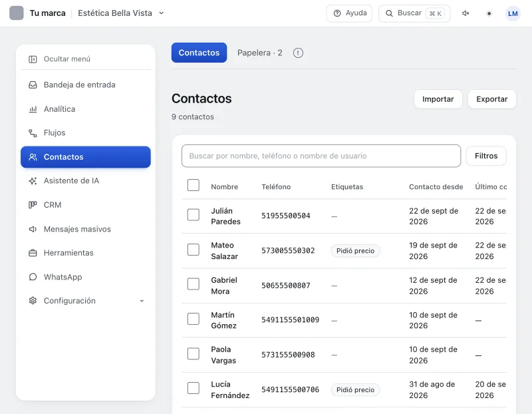The height and width of the screenshot is (414, 532).
Task: Switch to the Contactos tab
Action: (x=199, y=53)
